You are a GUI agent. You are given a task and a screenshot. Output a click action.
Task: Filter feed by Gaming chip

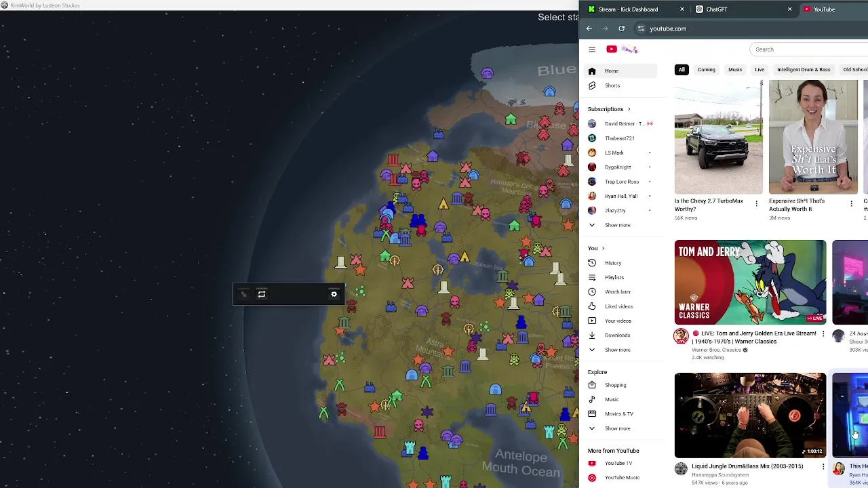pos(706,70)
